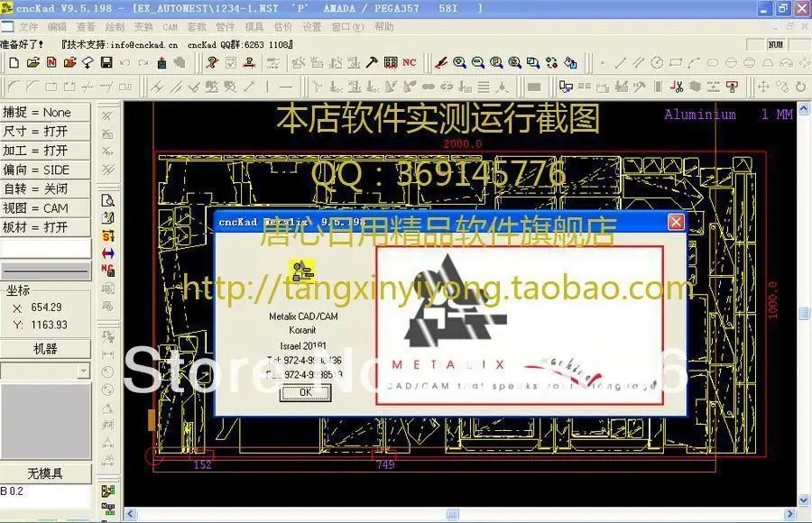Click the horizontal scrollbar right arrow

point(789,514)
